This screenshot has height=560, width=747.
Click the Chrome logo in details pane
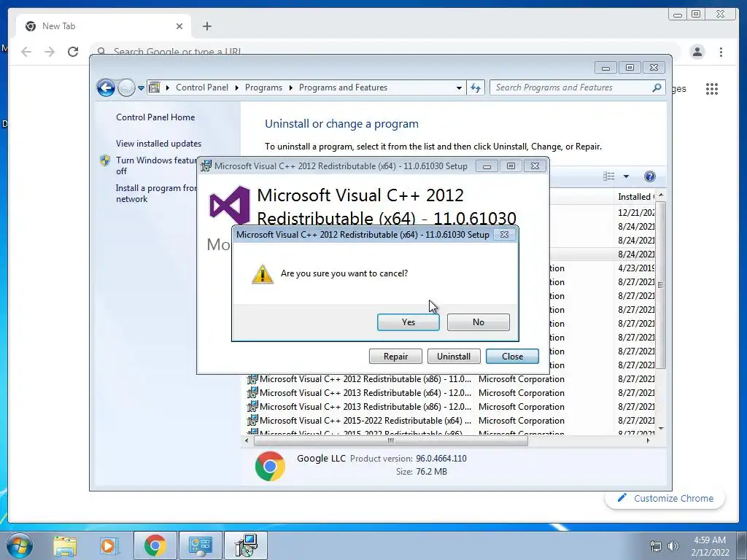tap(270, 466)
